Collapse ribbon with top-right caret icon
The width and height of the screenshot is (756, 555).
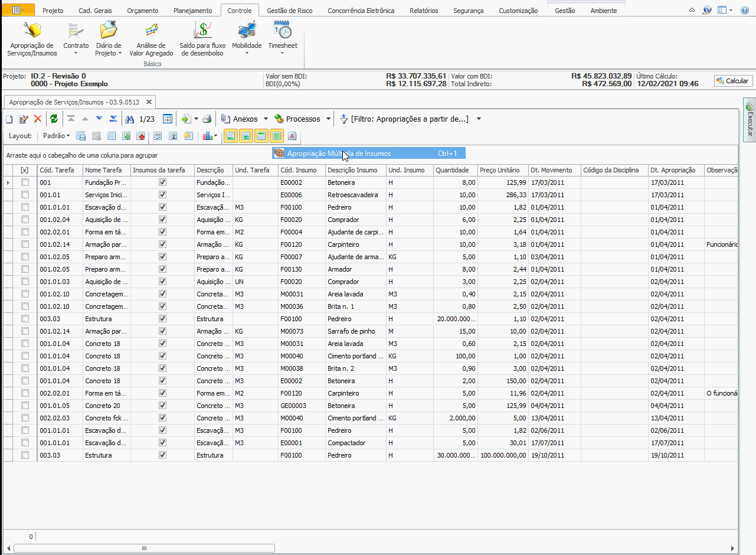pyautogui.click(x=692, y=11)
